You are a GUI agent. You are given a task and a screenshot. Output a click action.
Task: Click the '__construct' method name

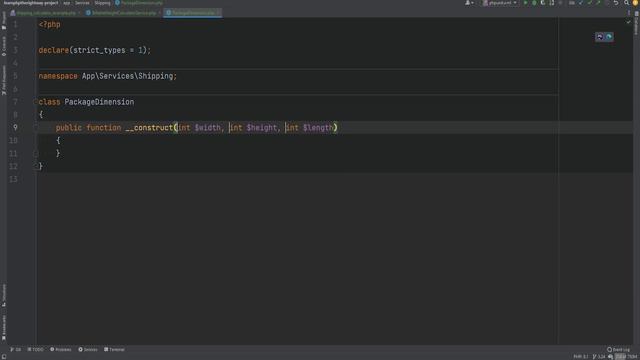[149, 127]
